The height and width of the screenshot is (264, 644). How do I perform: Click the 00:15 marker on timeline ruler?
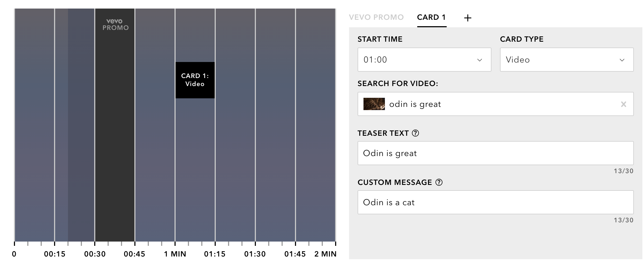pos(55,254)
